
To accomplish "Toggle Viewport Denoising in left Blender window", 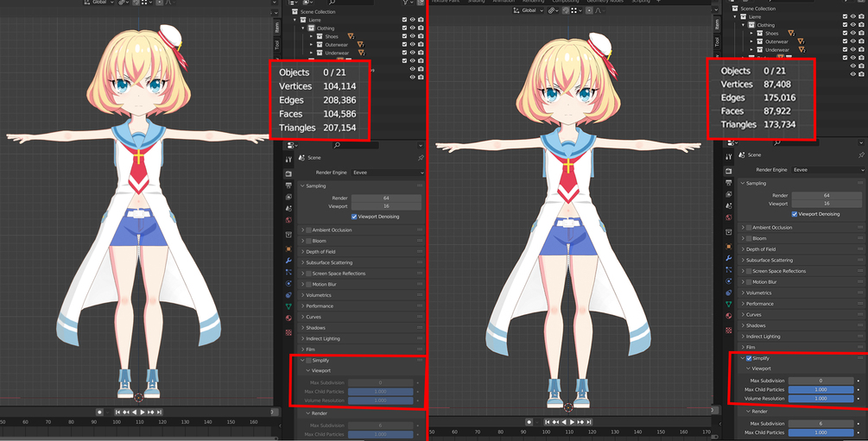I will 354,217.
